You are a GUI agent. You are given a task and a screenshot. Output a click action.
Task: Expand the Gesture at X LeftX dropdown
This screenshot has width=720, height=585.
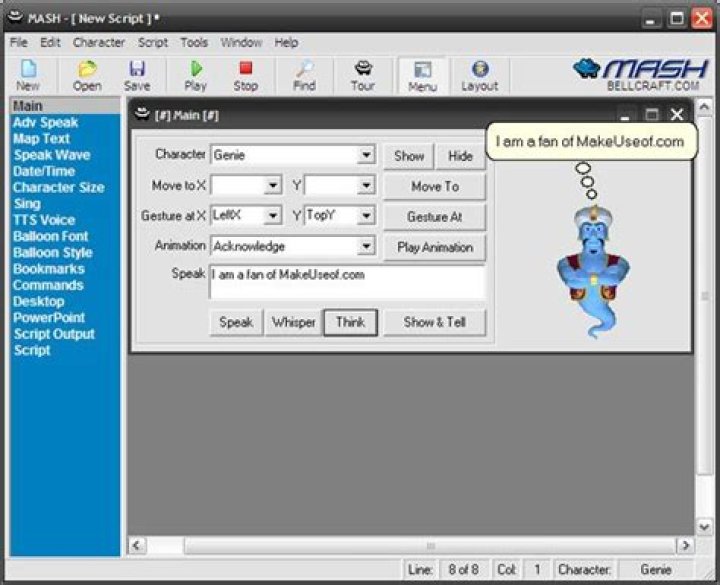coord(273,215)
